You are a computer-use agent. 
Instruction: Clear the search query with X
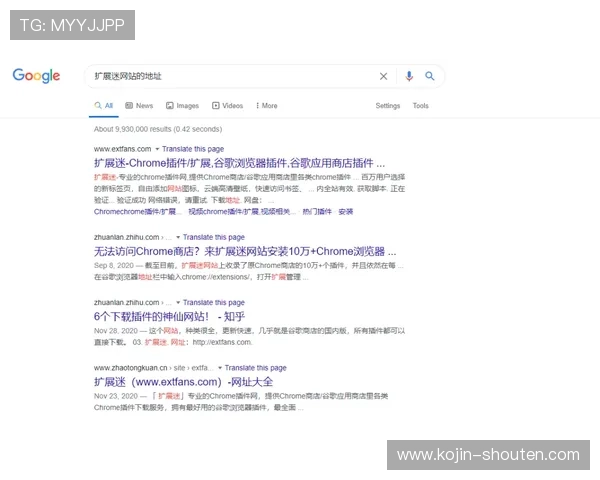point(383,76)
